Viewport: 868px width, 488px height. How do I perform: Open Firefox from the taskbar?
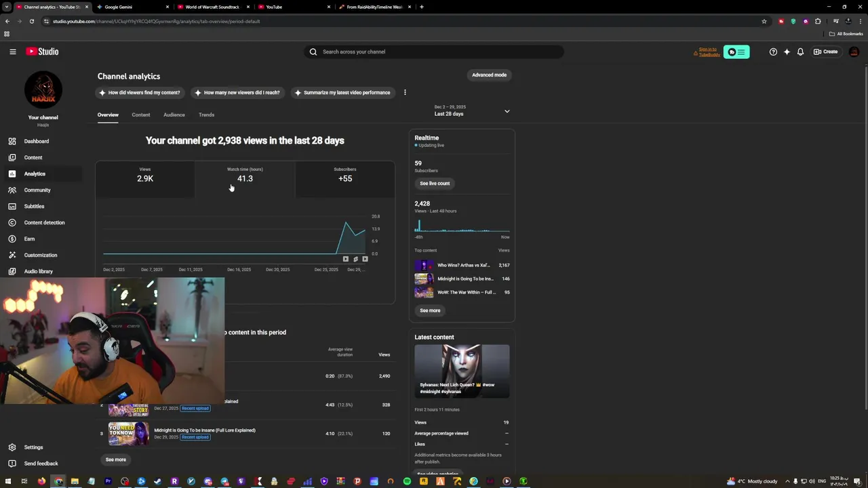click(42, 481)
